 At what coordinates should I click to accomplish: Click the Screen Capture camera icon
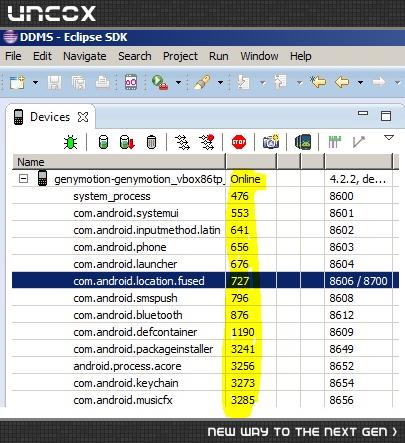coord(271,142)
